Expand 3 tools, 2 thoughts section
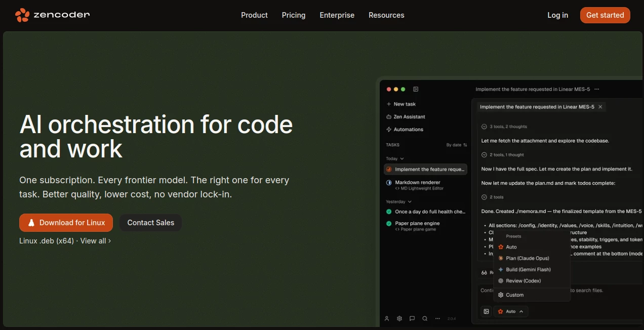This screenshot has width=644, height=330. [504, 127]
